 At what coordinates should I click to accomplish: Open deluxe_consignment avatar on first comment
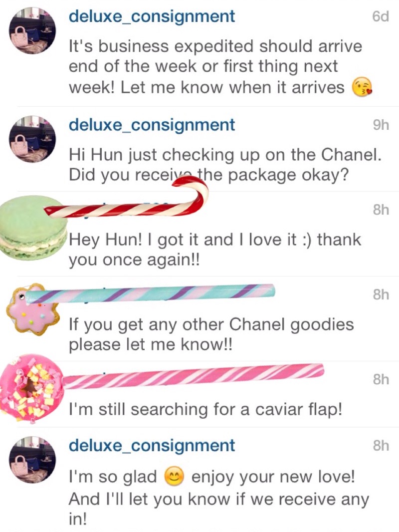[x=32, y=30]
